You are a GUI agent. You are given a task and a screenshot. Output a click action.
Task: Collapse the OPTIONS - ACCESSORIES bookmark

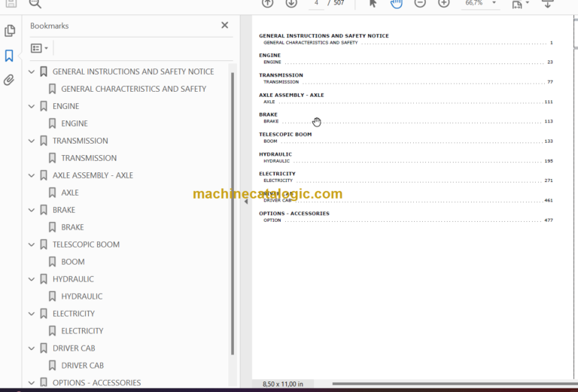point(32,383)
